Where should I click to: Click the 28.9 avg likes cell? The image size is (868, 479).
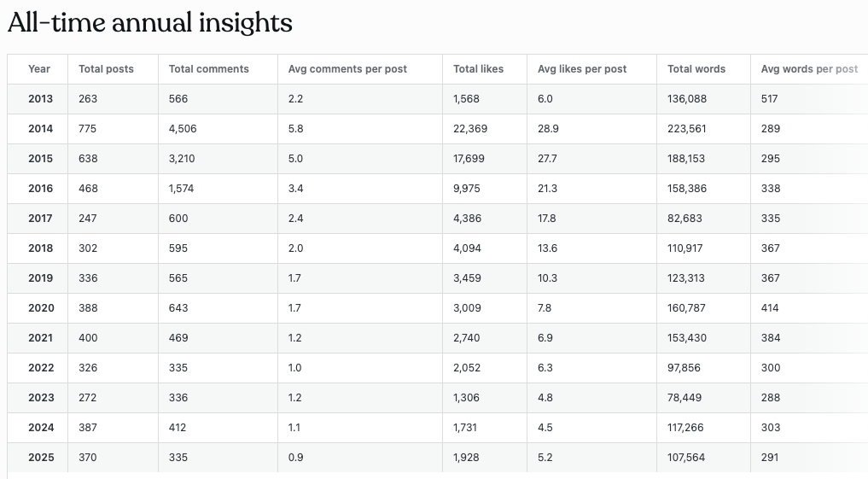tap(547, 129)
